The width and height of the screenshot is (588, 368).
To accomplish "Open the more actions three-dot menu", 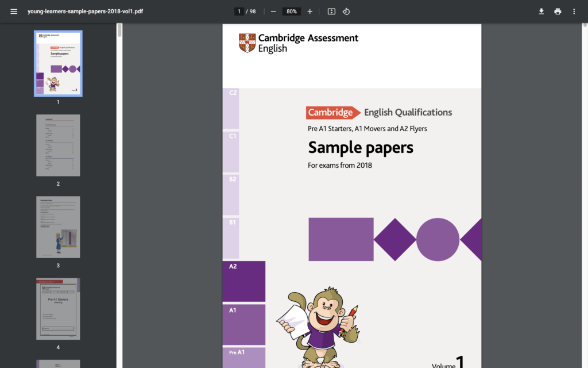I will pos(574,11).
